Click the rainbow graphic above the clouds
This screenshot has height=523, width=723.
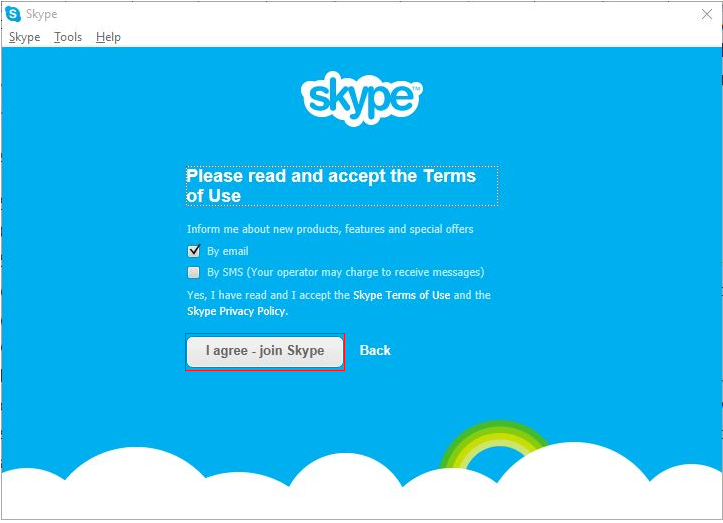(x=495, y=444)
